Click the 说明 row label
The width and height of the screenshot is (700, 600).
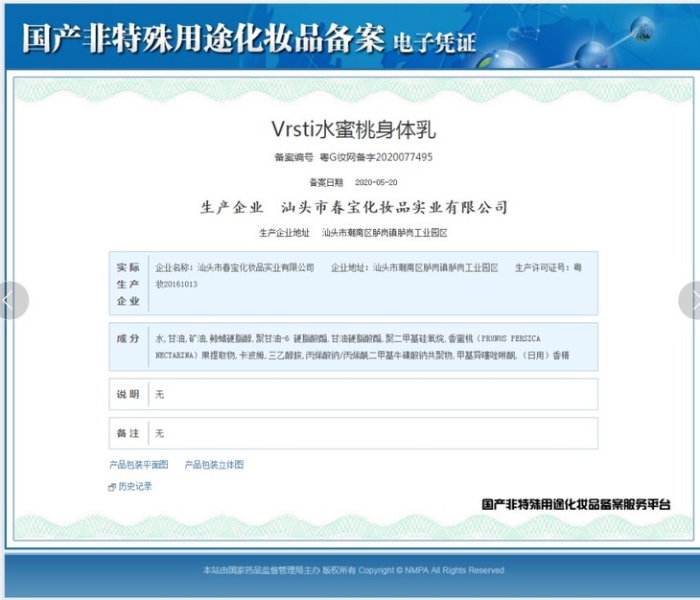pos(128,394)
